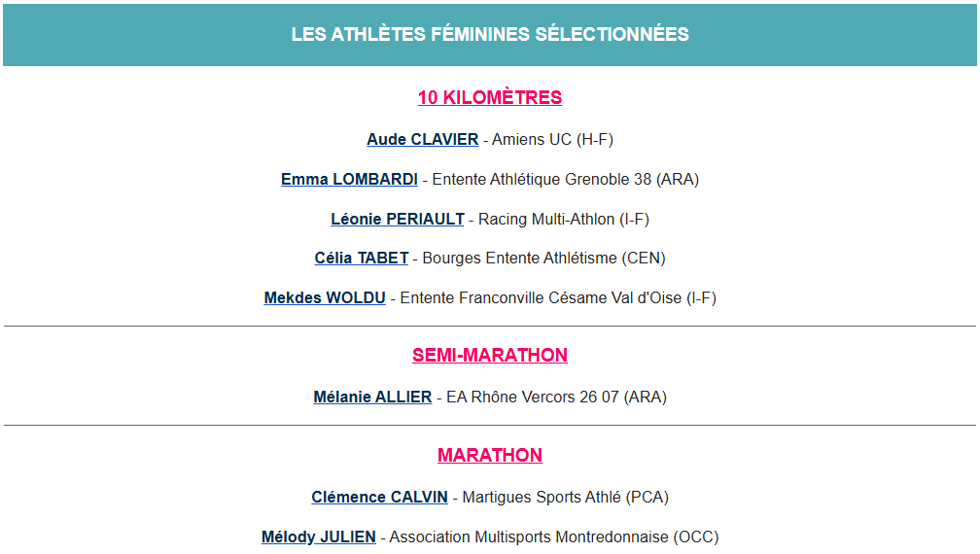This screenshot has height=554, width=980.
Task: Click the SEMI-MARATHON heading link
Action: pos(490,355)
